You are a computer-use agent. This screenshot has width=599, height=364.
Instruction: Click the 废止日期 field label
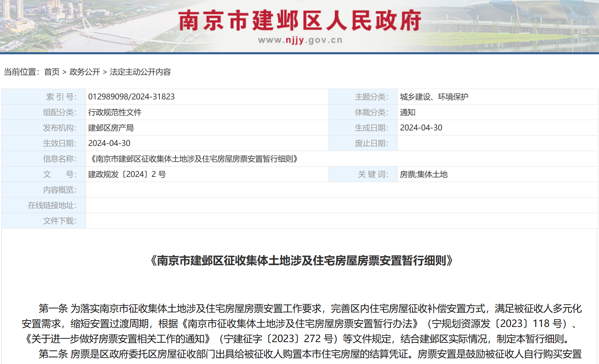371,143
